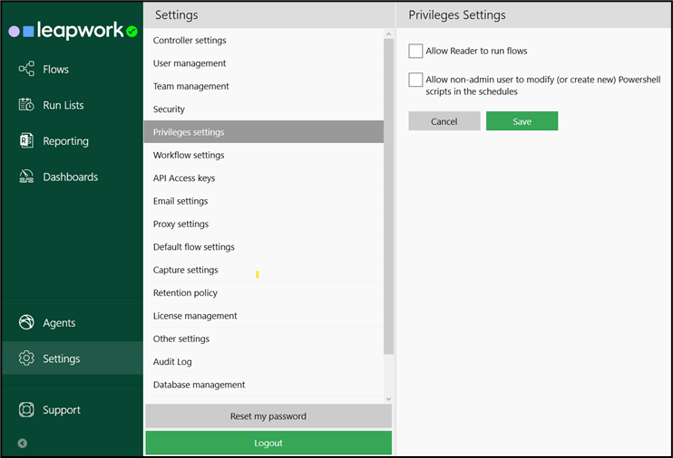Image resolution: width=673 pixels, height=458 pixels.
Task: Click the Settings gear icon in sidebar
Action: tap(27, 358)
